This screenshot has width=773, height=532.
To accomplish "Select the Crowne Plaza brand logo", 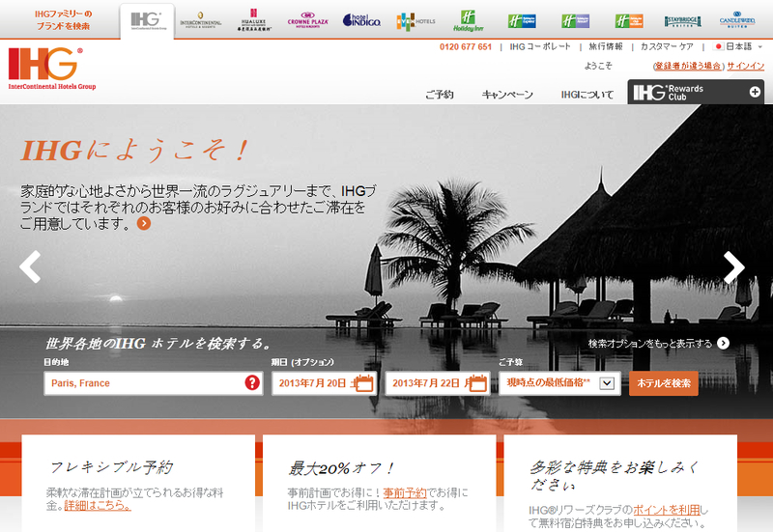I will 308,20.
